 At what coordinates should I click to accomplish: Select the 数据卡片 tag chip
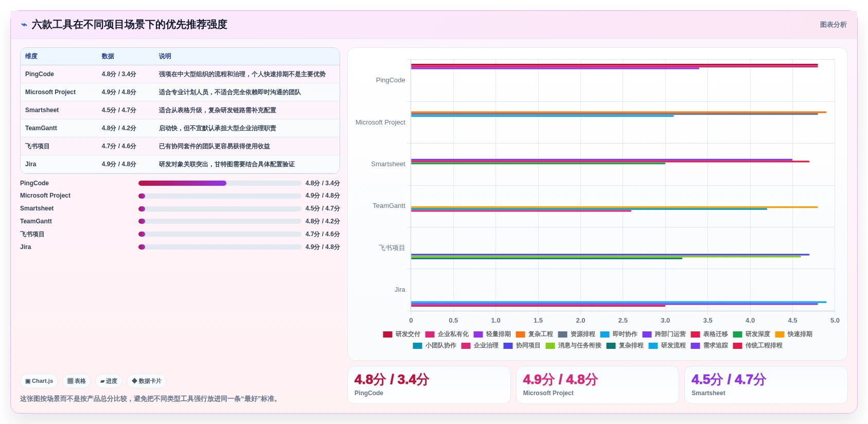pyautogui.click(x=147, y=381)
